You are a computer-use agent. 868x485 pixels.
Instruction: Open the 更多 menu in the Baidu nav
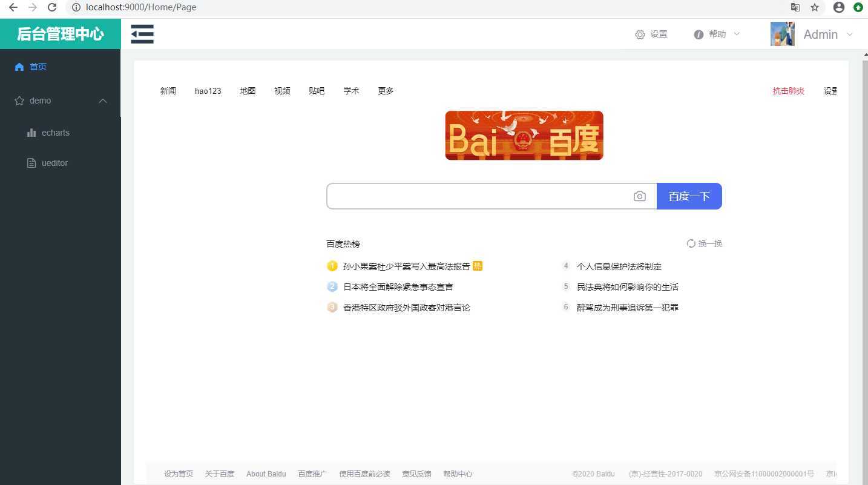point(386,91)
